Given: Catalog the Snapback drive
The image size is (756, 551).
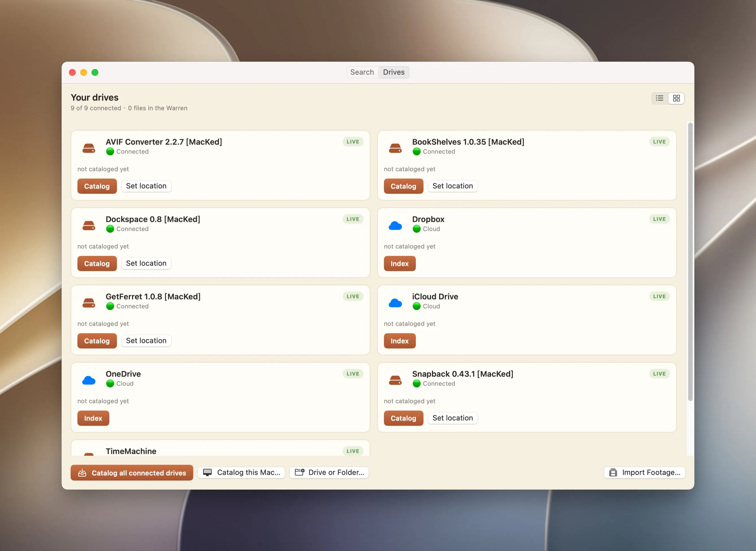Looking at the screenshot, I should (403, 418).
